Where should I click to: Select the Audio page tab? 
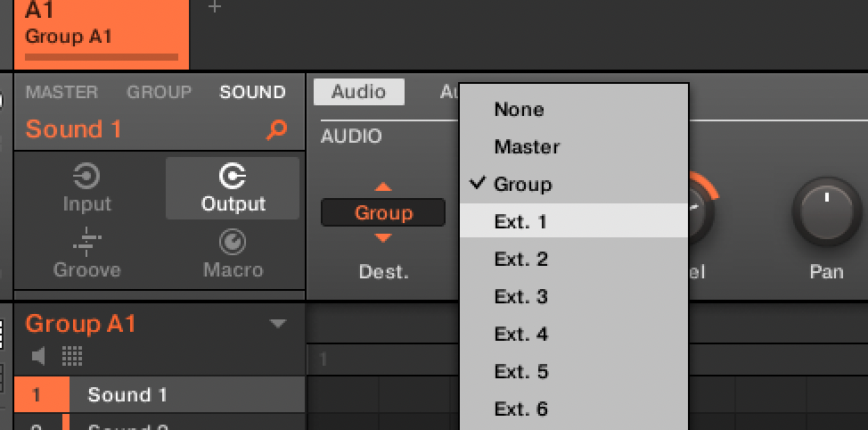coord(358,92)
